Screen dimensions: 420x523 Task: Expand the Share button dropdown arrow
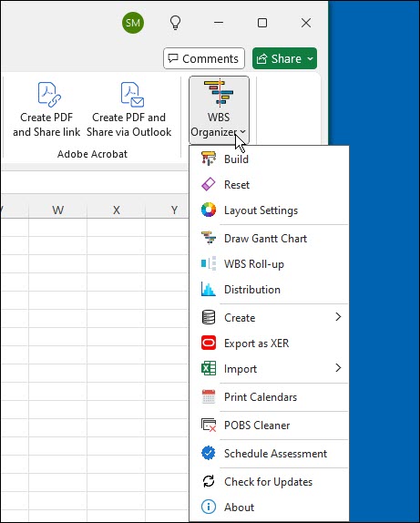[311, 58]
